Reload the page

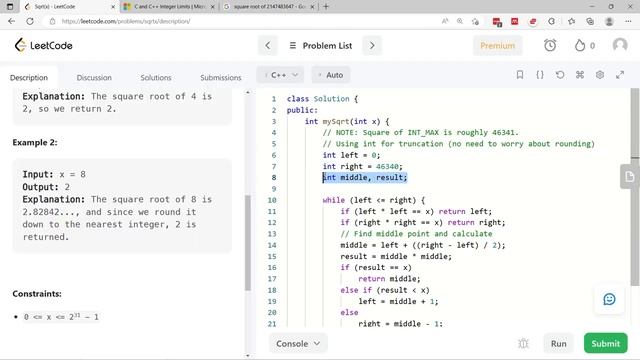click(x=30, y=21)
